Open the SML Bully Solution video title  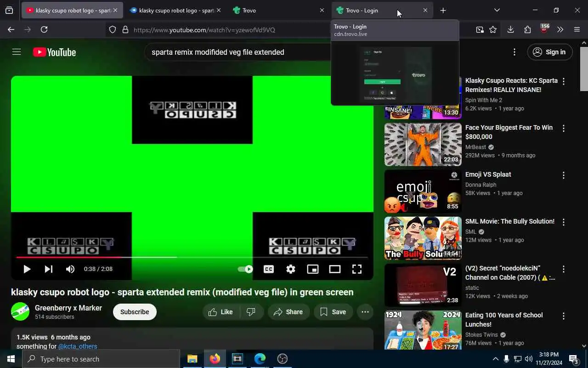point(509,221)
